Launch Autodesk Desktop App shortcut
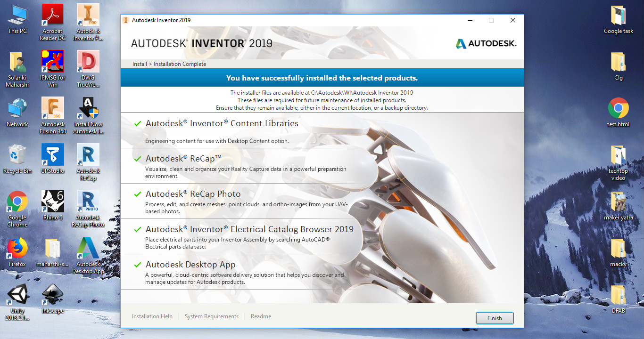Image resolution: width=644 pixels, height=339 pixels. (x=88, y=256)
